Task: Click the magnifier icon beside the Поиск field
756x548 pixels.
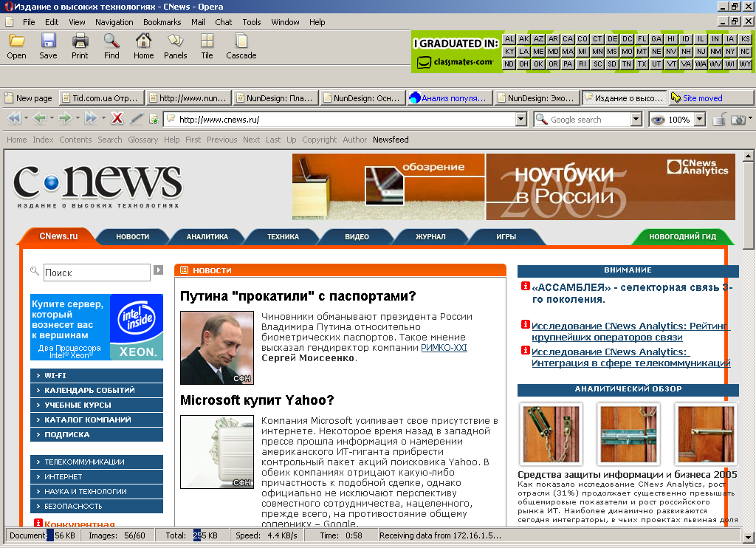Action: (34, 270)
